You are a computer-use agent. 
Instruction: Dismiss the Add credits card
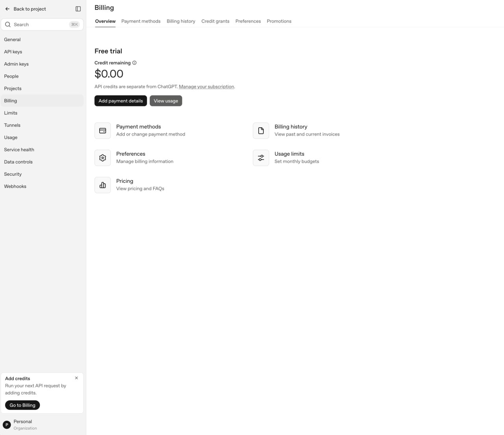coord(76,378)
